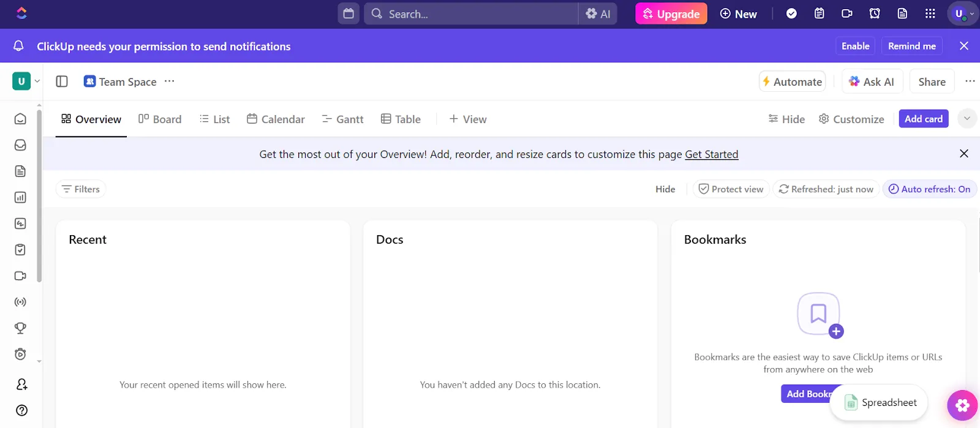The width and height of the screenshot is (980, 428).
Task: Click Remind me on notifications banner
Action: pyautogui.click(x=912, y=46)
